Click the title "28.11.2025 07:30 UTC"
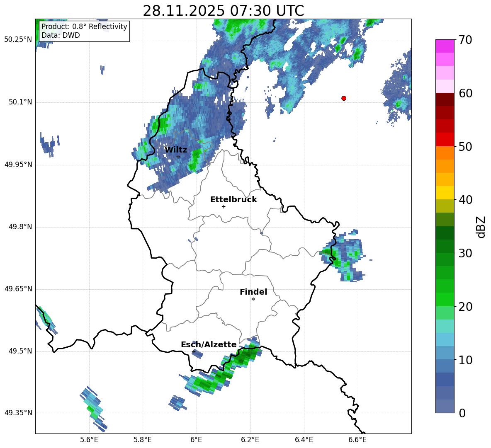The width and height of the screenshot is (491, 448). [x=223, y=11]
